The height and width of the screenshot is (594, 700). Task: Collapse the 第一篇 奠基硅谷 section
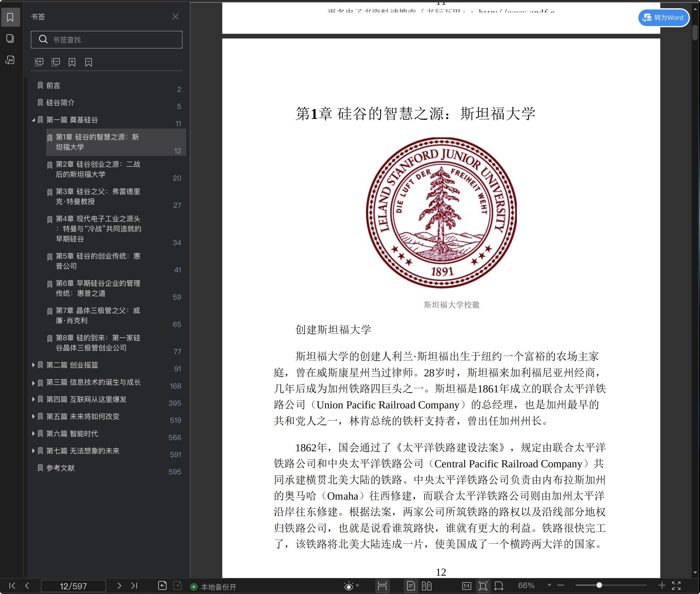point(33,120)
